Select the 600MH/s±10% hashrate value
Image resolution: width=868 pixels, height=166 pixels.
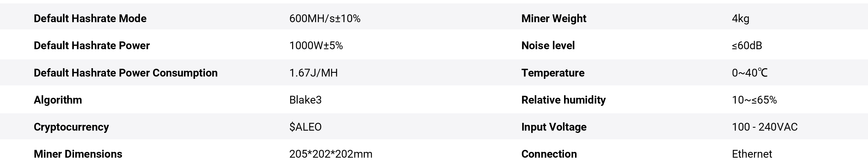324,18
